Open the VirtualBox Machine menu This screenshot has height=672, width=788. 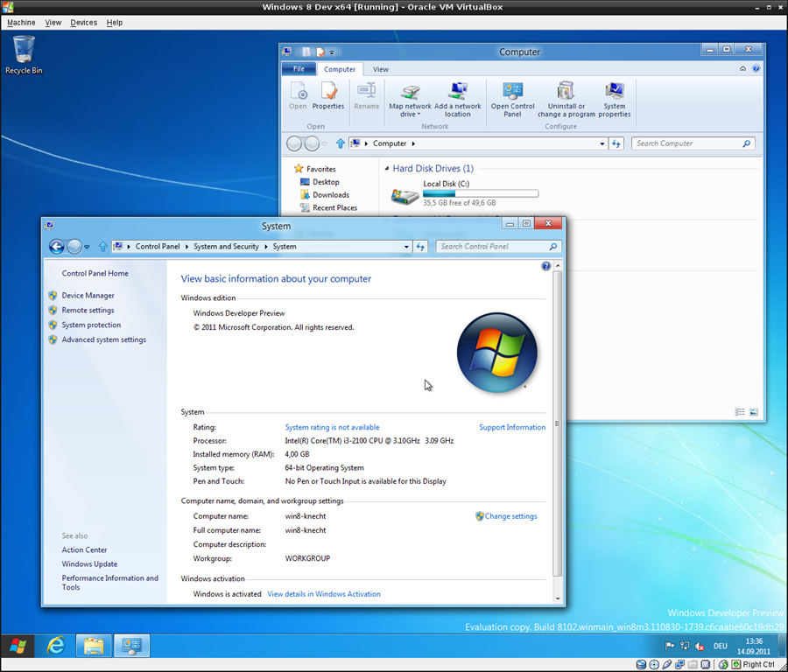pos(21,23)
